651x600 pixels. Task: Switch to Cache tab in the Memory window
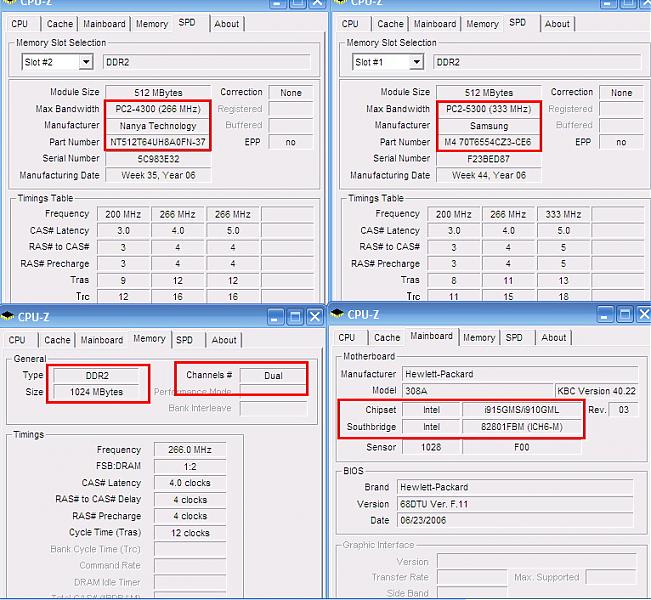coord(57,340)
